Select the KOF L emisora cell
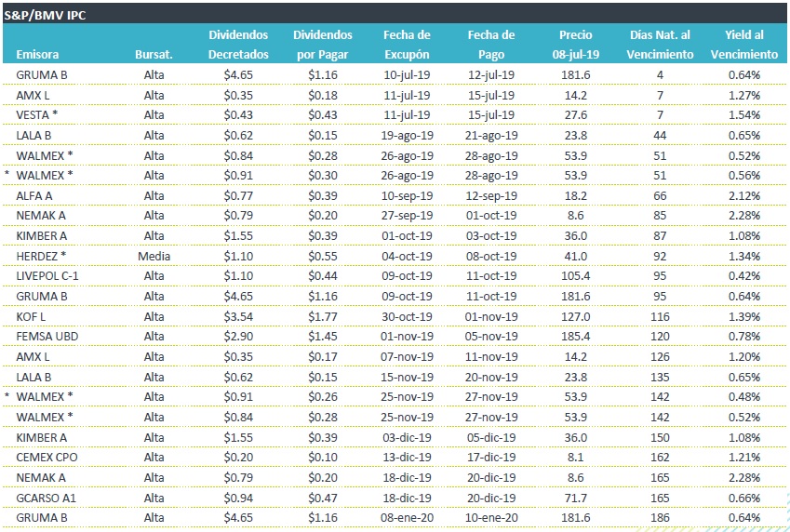The width and height of the screenshot is (790, 532). click(x=31, y=316)
